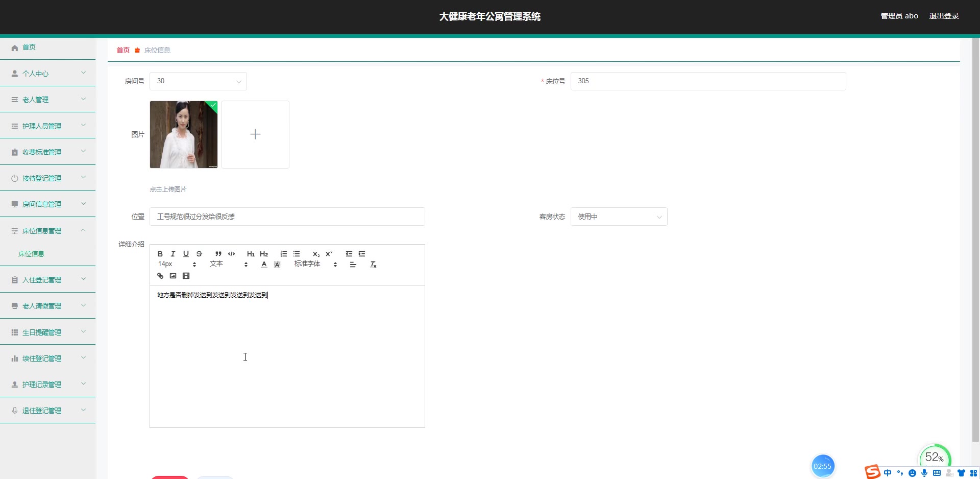Apply Heading 2 style
Image resolution: width=980 pixels, height=479 pixels.
point(264,254)
